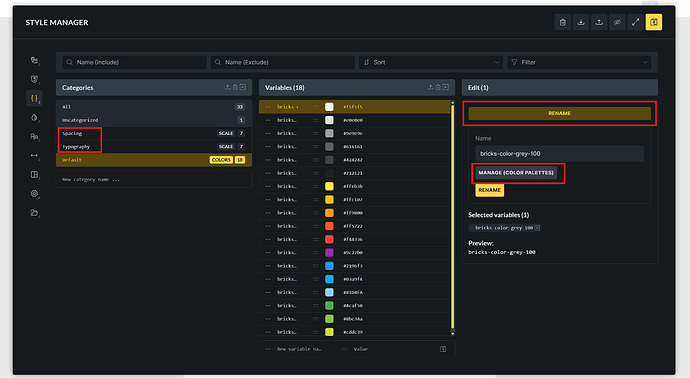Select the Default colors category
The width and height of the screenshot is (690, 378).
click(154, 160)
